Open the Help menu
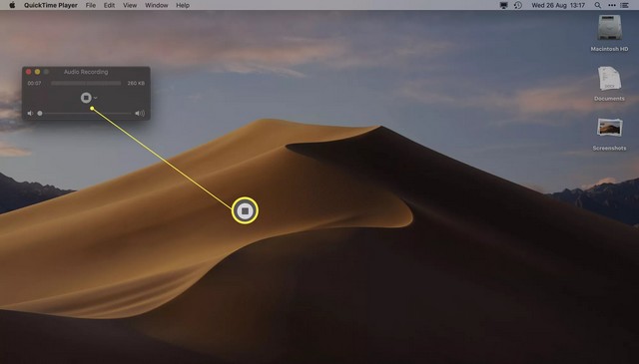 point(183,5)
